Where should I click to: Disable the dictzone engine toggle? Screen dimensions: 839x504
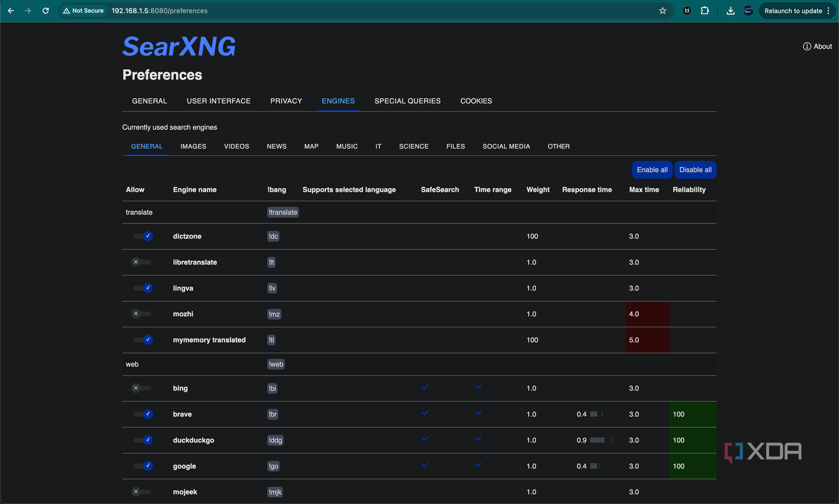pyautogui.click(x=142, y=236)
